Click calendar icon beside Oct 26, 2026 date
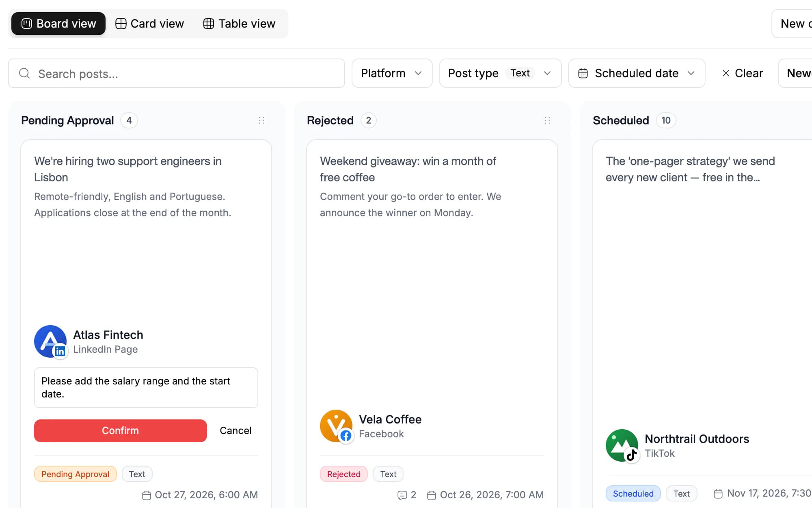This screenshot has height=508, width=812. [432, 495]
